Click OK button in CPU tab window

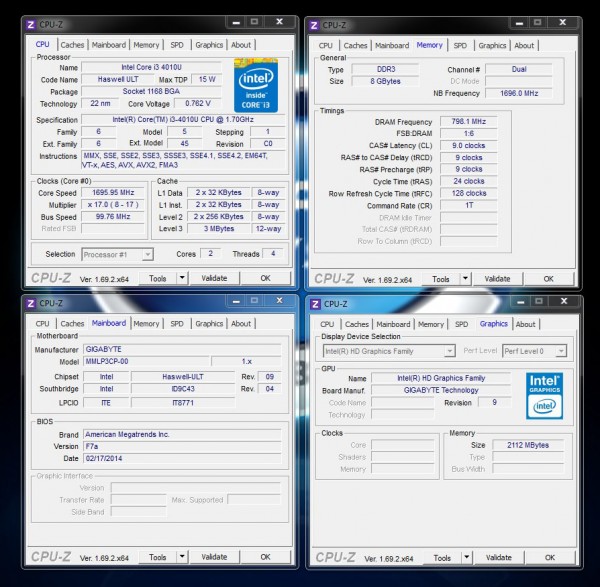(265, 278)
